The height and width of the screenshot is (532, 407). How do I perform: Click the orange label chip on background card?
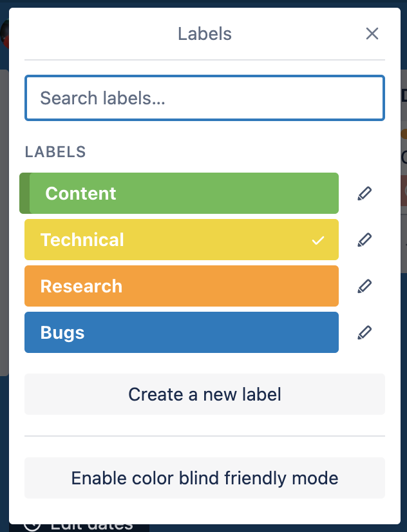tap(404, 134)
